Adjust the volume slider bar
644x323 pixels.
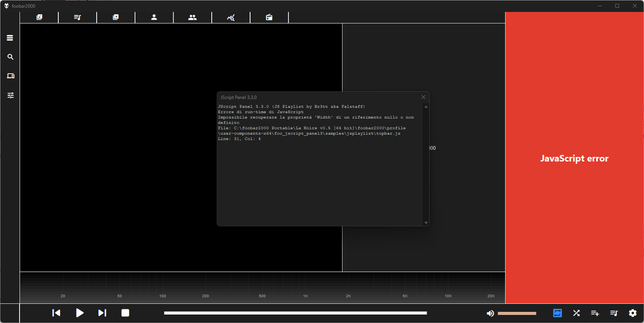pyautogui.click(x=517, y=313)
